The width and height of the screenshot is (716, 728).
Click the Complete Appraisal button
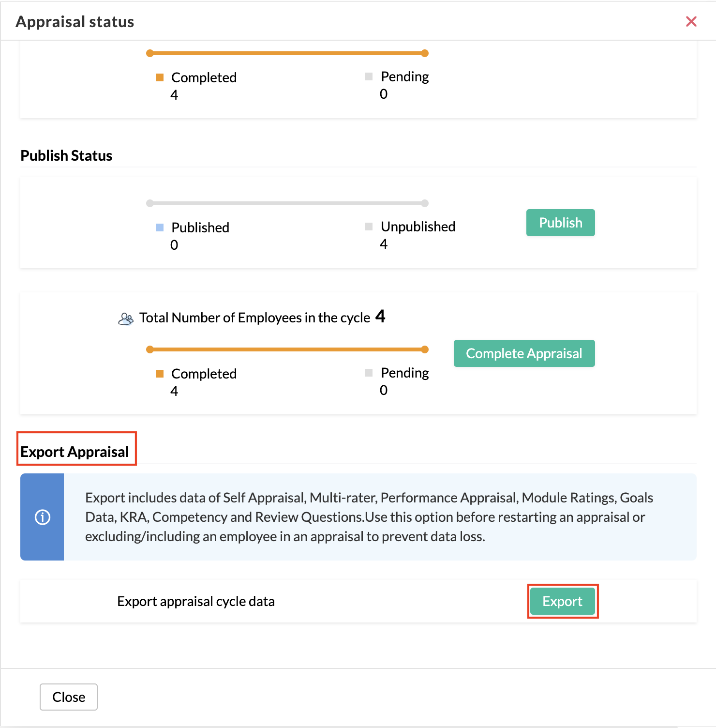(x=524, y=353)
